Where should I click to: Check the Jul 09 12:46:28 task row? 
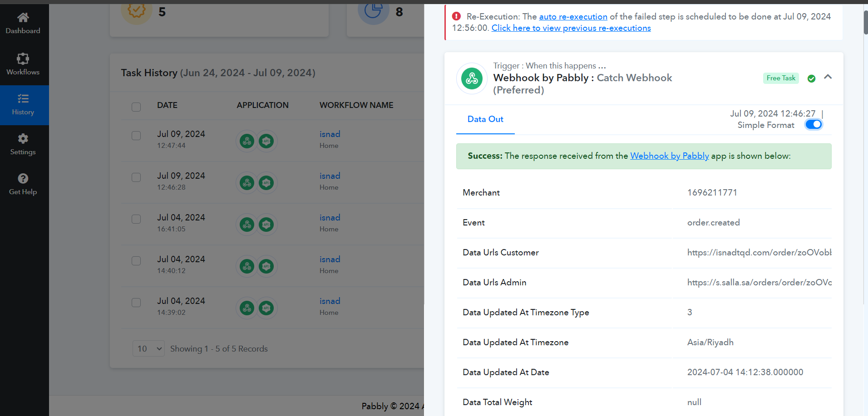pyautogui.click(x=136, y=177)
